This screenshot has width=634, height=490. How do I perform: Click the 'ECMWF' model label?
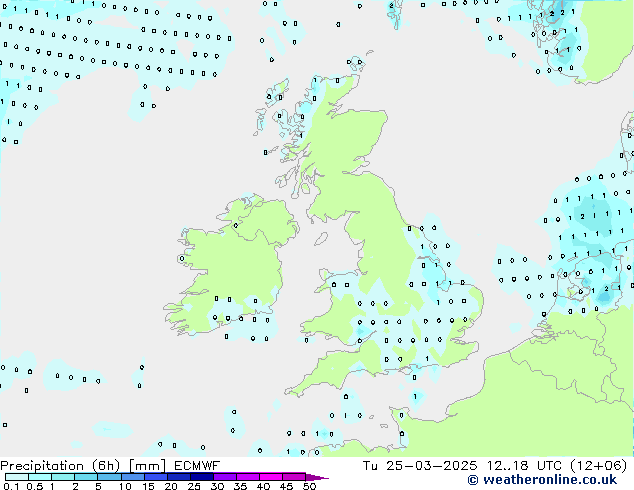[x=197, y=466]
